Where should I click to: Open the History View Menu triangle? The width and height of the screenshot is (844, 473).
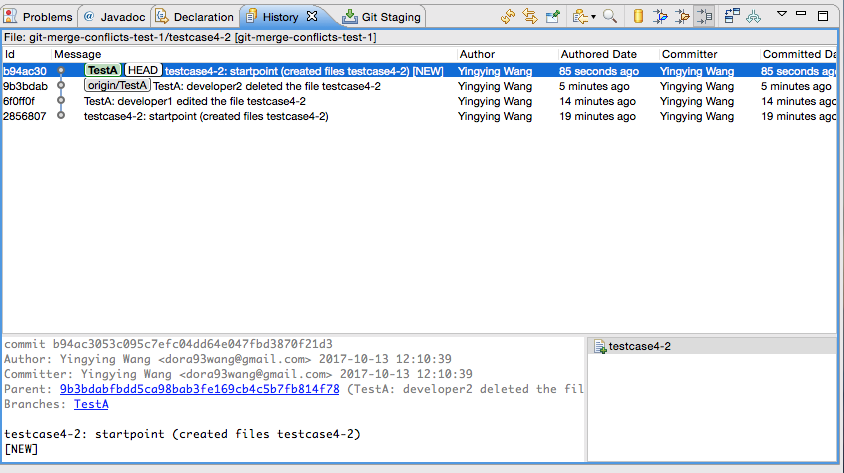tap(782, 14)
